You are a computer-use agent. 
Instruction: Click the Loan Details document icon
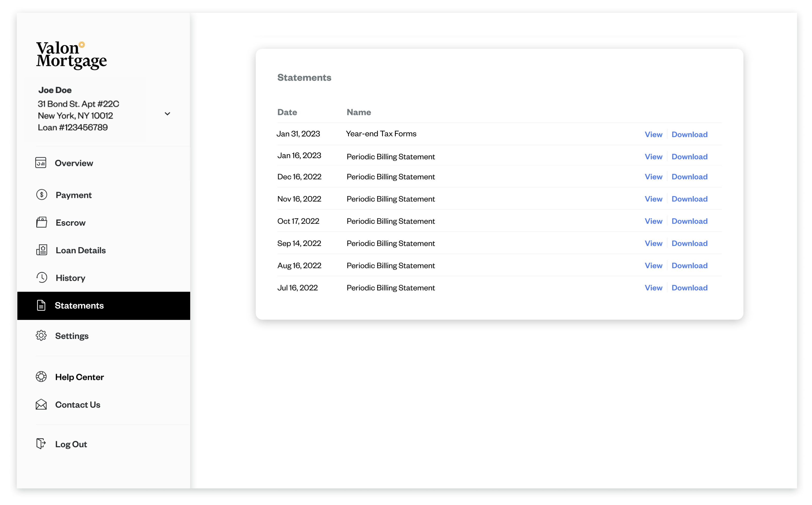coord(42,250)
